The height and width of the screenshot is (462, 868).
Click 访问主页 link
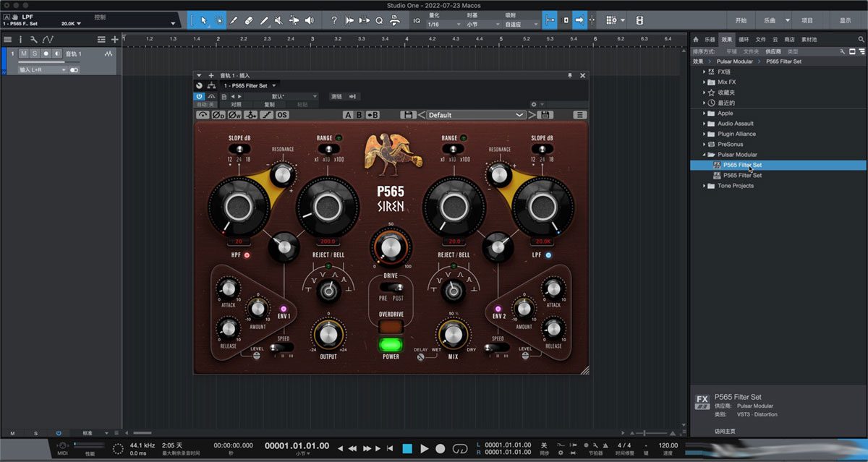[x=726, y=432]
